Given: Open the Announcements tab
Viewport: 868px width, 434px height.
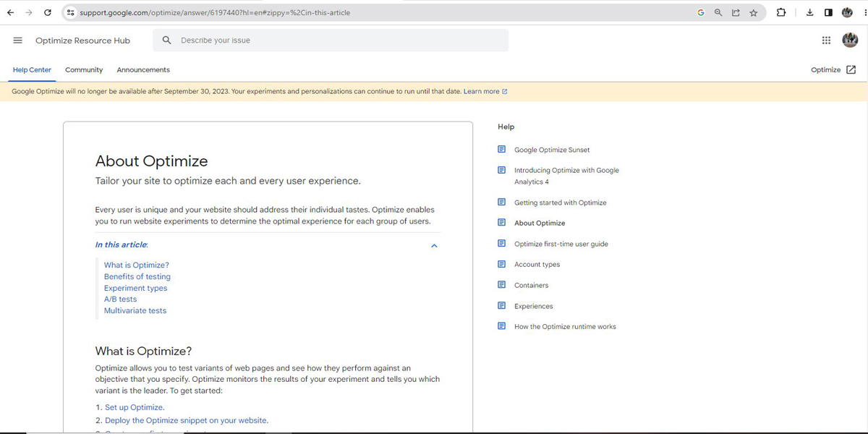Looking at the screenshot, I should 143,70.
